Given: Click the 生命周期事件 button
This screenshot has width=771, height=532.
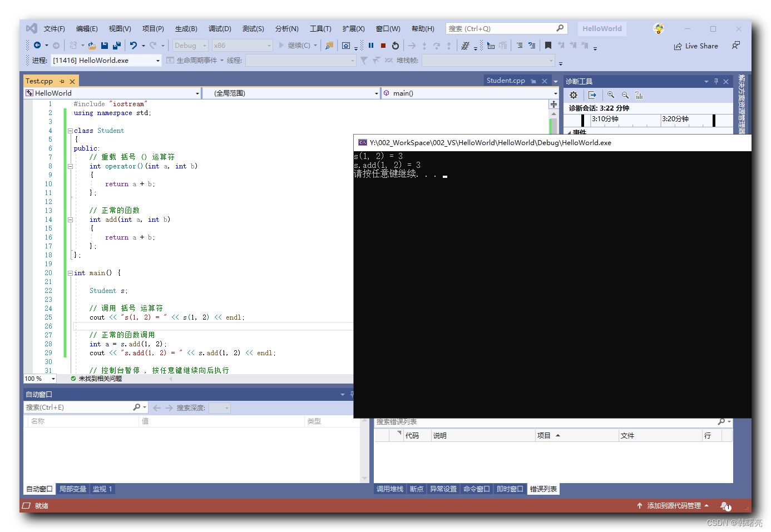Looking at the screenshot, I should (x=192, y=60).
